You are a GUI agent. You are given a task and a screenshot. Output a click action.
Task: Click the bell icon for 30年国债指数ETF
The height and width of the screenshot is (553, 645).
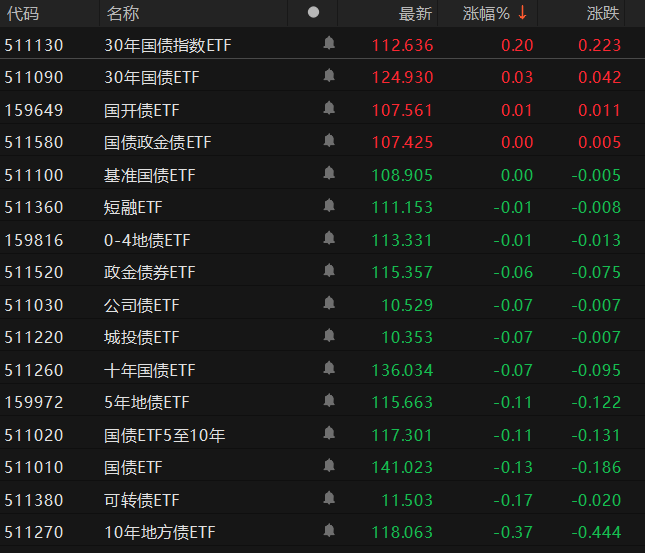(329, 44)
